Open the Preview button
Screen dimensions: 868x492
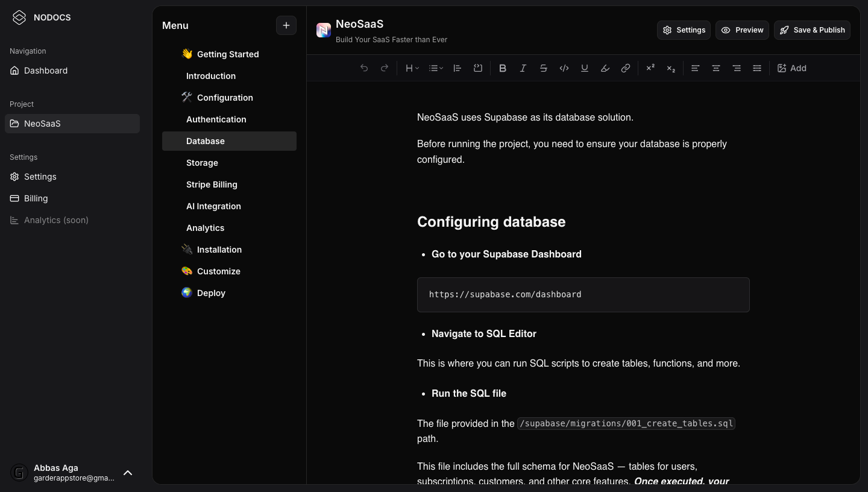coord(742,30)
